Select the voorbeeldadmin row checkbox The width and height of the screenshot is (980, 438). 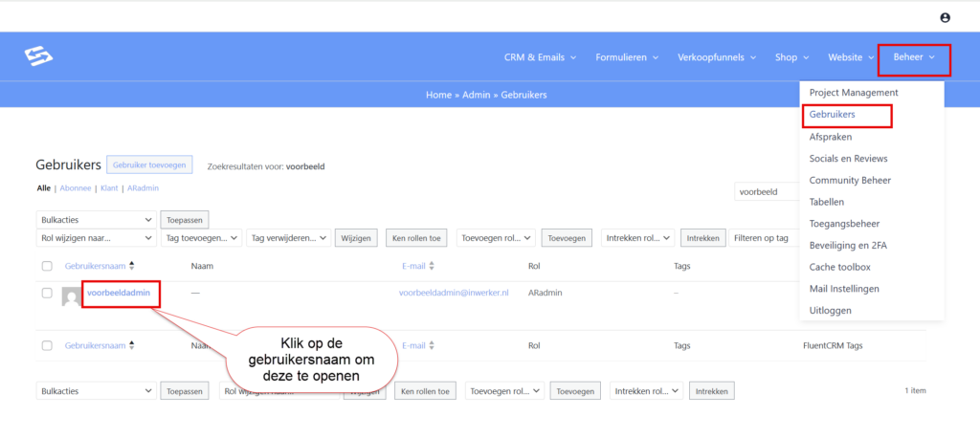coord(47,293)
